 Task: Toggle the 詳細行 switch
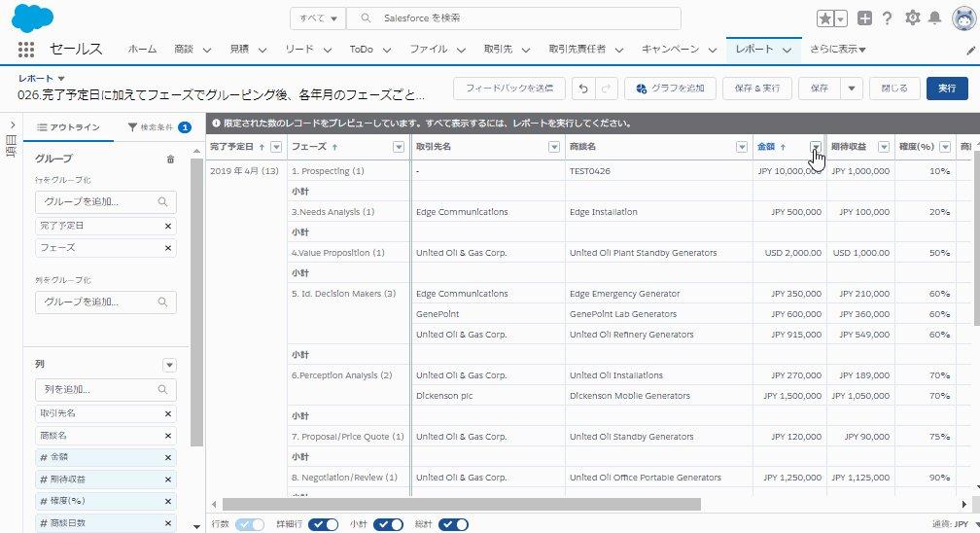(x=323, y=525)
